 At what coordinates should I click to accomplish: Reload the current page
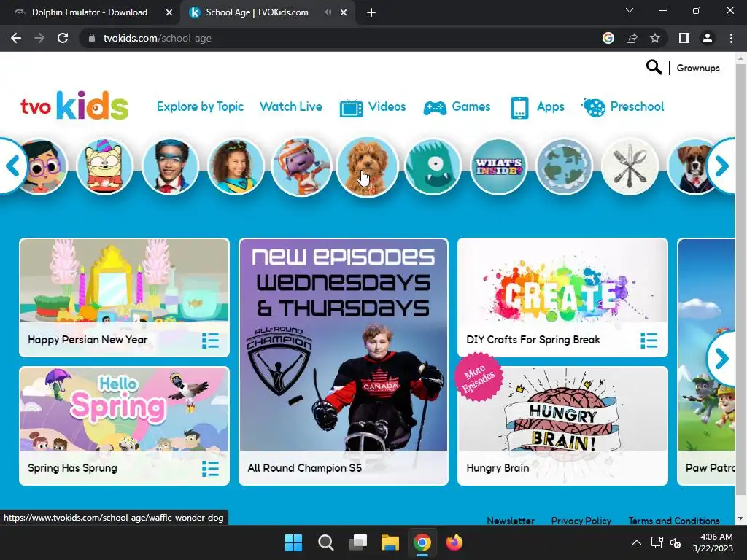click(63, 38)
